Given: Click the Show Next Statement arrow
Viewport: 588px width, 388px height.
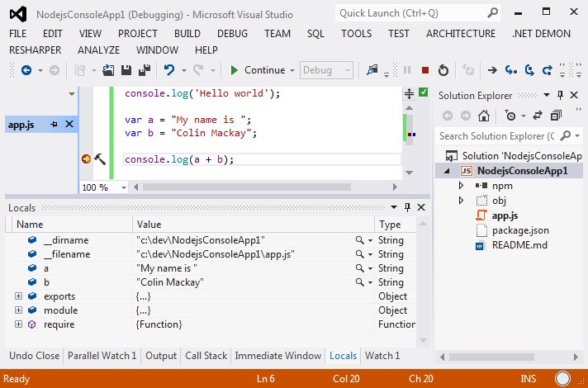Looking at the screenshot, I should (x=492, y=70).
